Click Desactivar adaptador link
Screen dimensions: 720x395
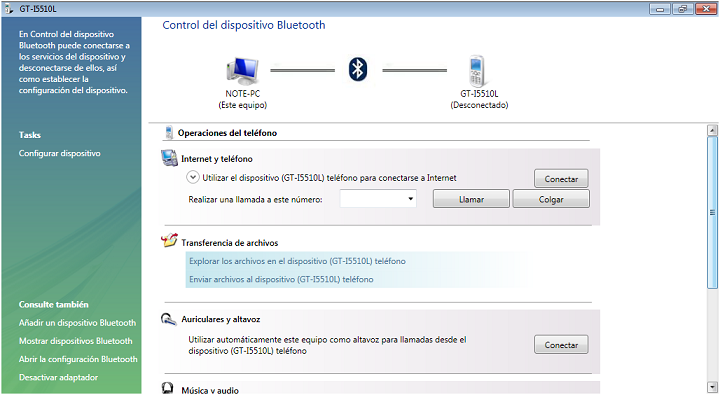point(58,378)
